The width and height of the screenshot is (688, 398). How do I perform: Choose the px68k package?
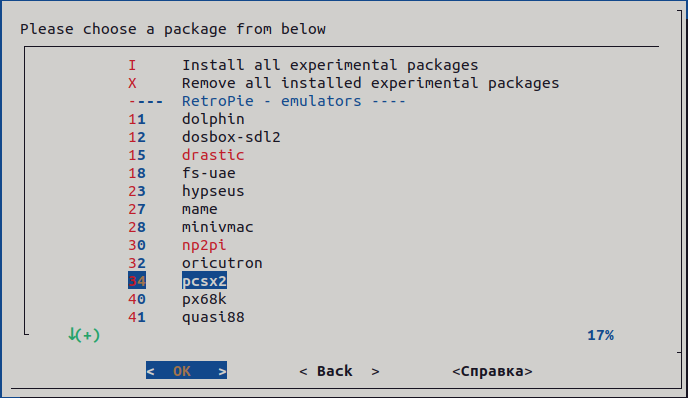[x=204, y=299]
